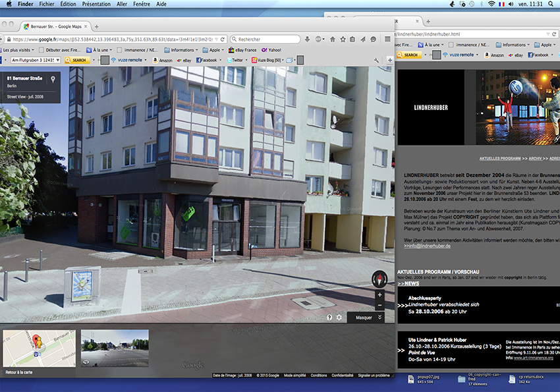560x392 pixels.
Task: Click the Rechercher search field
Action: [x=266, y=39]
